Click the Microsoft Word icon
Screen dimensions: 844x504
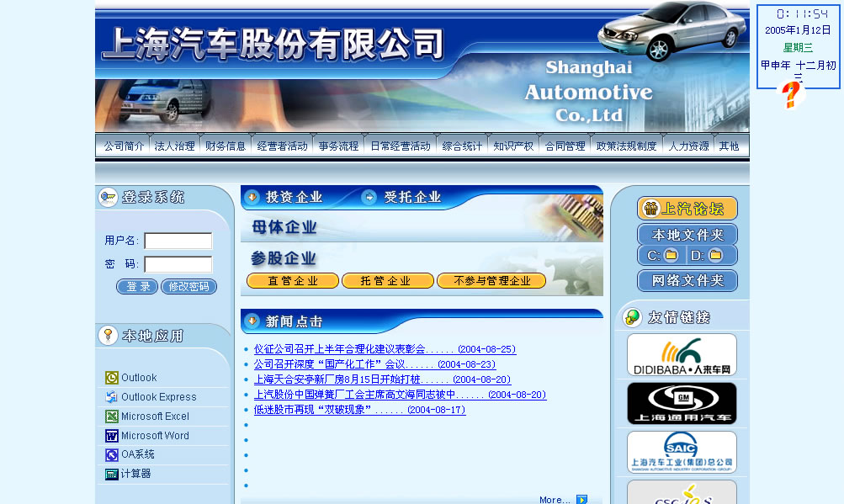click(111, 436)
